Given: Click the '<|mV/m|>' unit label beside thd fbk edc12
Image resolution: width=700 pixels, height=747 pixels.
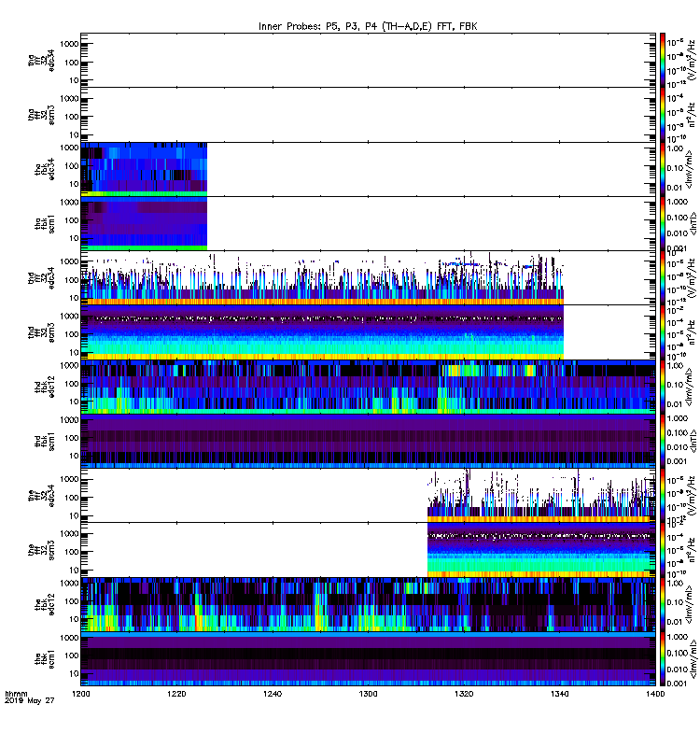Looking at the screenshot, I should (690, 387).
